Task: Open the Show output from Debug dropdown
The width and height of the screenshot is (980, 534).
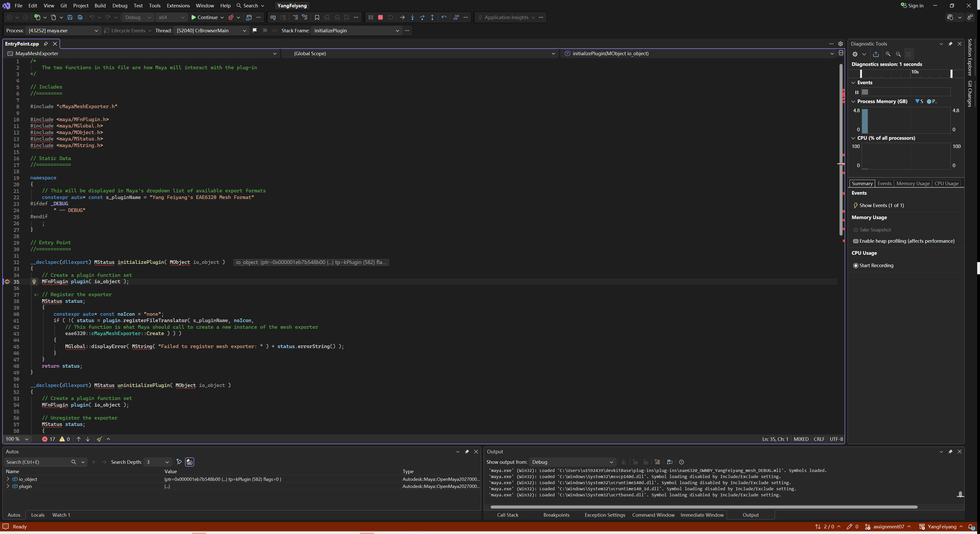Action: coord(573,462)
